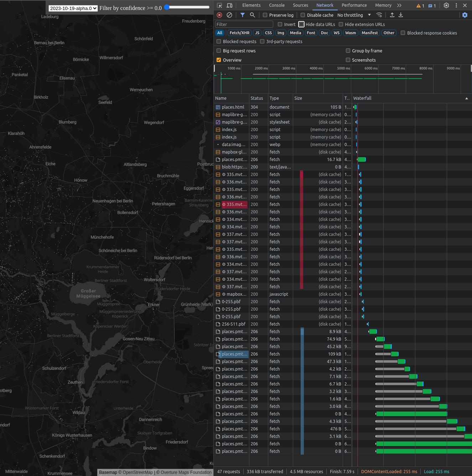The height and width of the screenshot is (476, 472).
Task: Open network panel settings gear
Action: click(465, 15)
